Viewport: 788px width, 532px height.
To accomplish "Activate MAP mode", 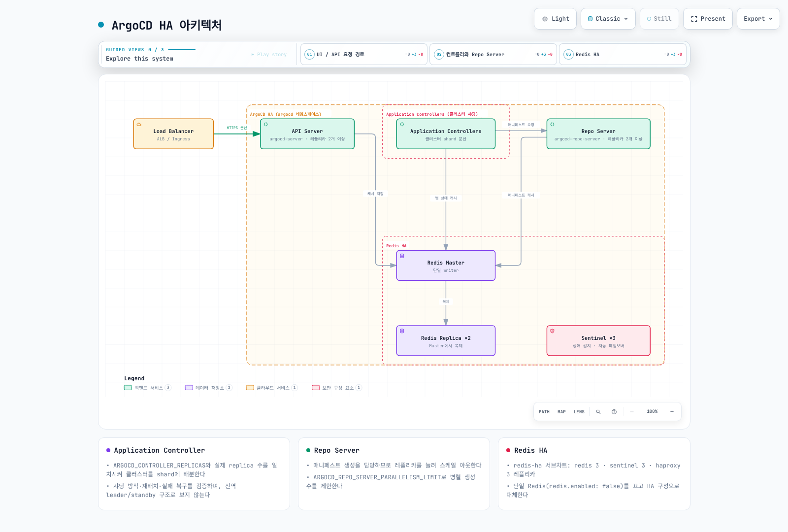I will 561,412.
